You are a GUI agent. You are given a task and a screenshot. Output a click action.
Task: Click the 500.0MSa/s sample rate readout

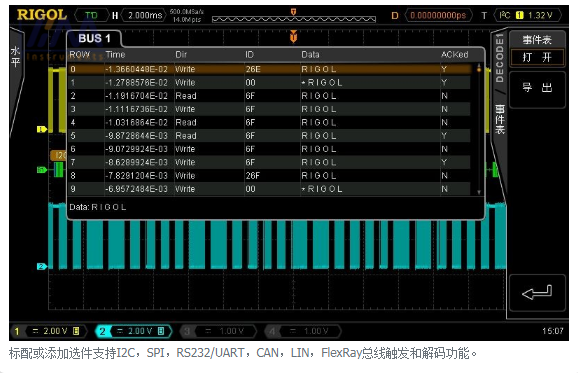click(187, 12)
